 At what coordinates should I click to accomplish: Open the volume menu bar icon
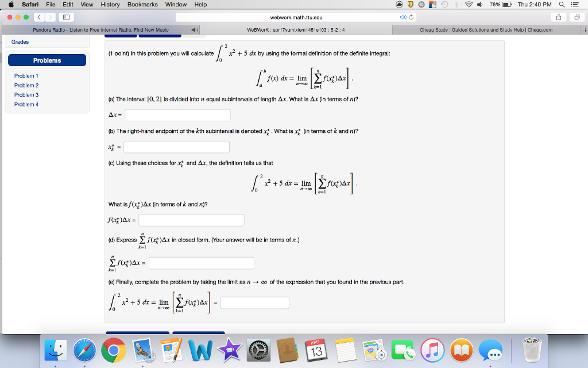(x=479, y=5)
